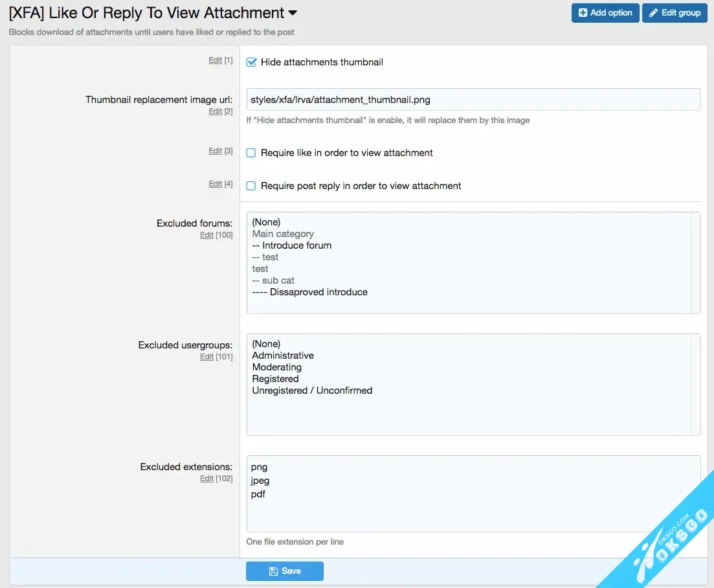Click Edit link for Excluded usergroups
714x588 pixels.
[206, 357]
